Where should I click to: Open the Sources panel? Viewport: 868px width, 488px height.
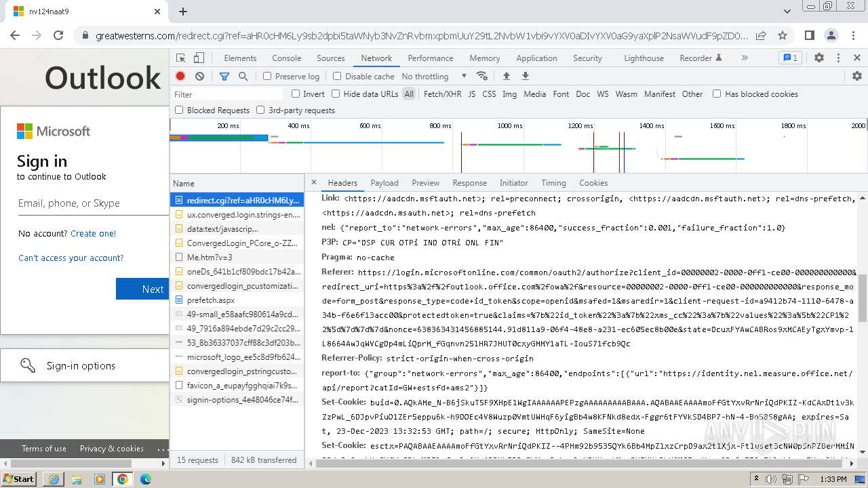point(331,58)
